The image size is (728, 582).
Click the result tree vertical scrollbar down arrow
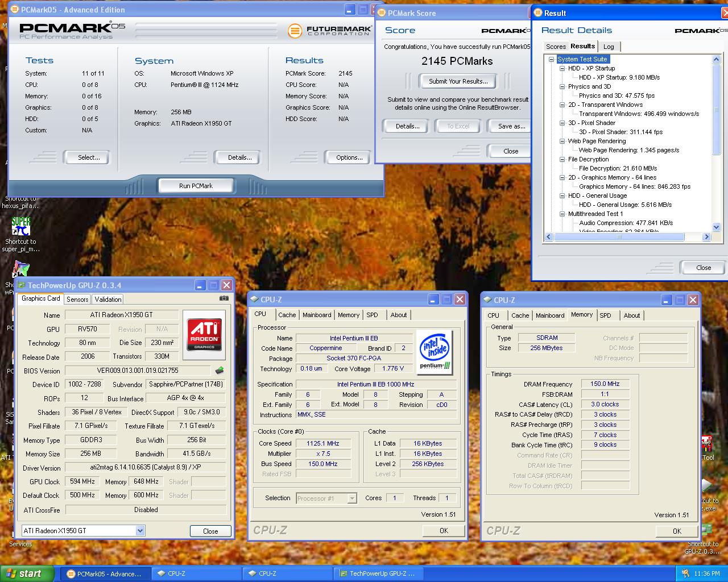716,227
